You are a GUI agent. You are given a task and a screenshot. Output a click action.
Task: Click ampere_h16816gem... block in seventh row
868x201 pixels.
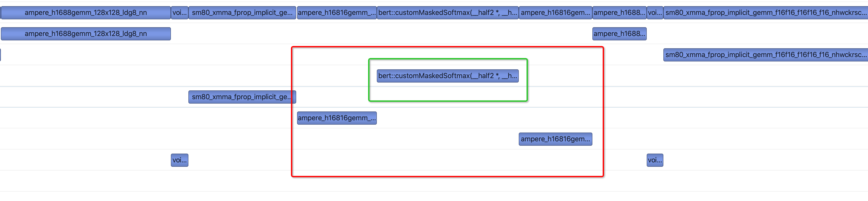click(555, 139)
